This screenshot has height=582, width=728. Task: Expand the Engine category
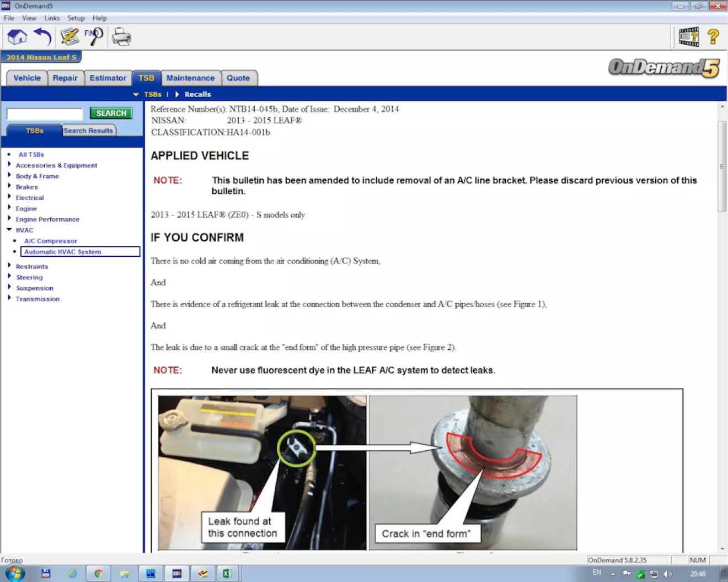click(9, 208)
